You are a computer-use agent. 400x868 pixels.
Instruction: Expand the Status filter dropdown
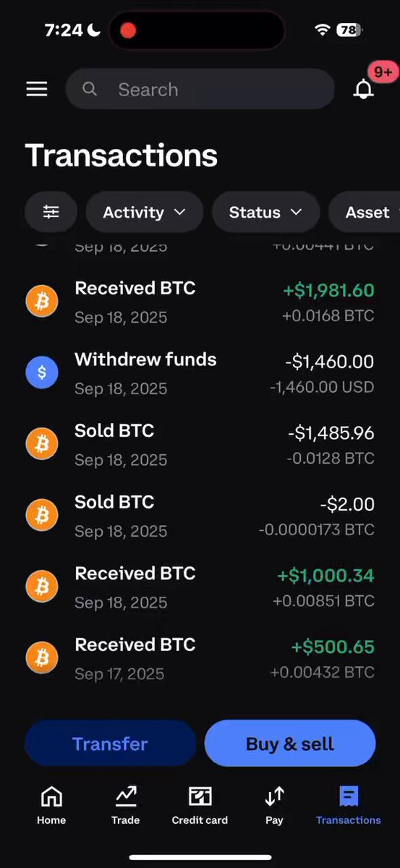point(265,212)
